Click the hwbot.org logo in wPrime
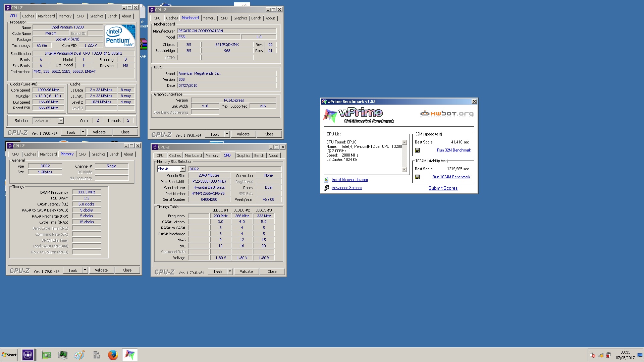Viewport: 644px width, 362px height. point(447,114)
